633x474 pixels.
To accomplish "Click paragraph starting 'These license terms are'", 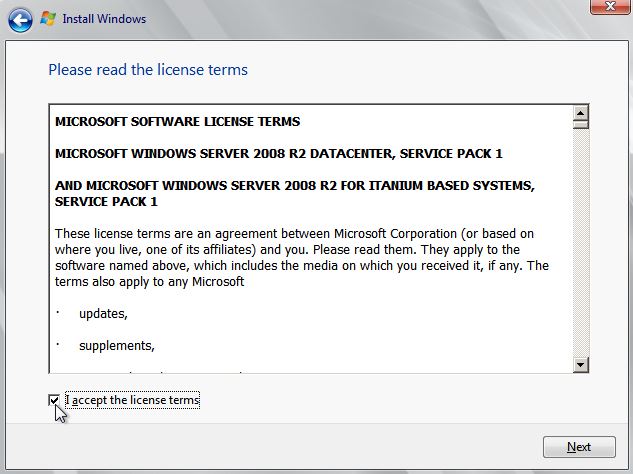I will tap(302, 258).
